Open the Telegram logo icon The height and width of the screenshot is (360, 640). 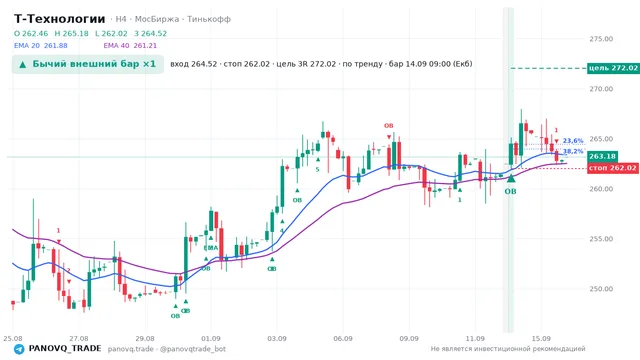(x=19, y=349)
